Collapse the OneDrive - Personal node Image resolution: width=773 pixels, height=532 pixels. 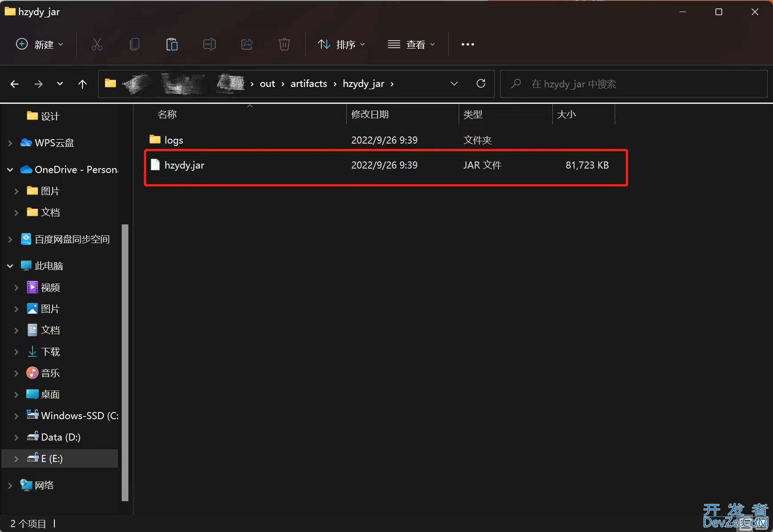10,170
